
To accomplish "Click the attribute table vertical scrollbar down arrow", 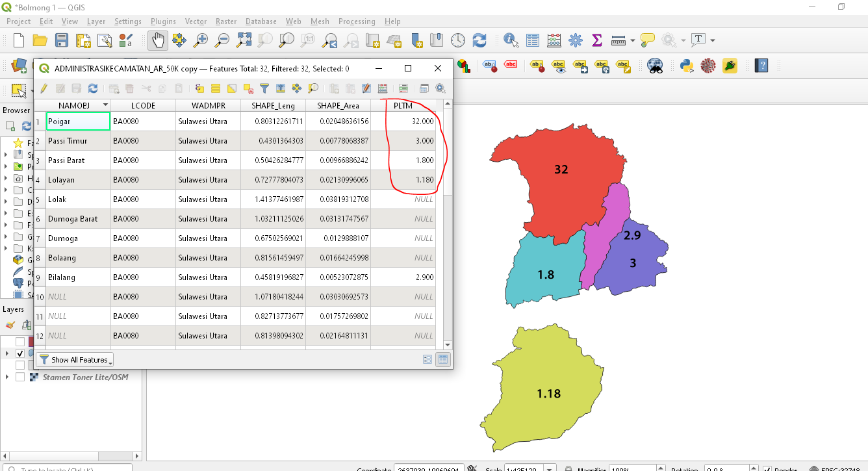I will pyautogui.click(x=447, y=344).
